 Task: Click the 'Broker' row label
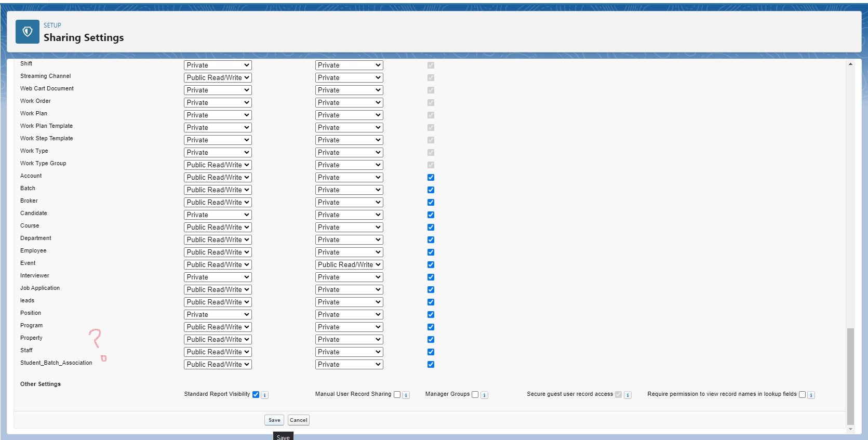(x=29, y=201)
